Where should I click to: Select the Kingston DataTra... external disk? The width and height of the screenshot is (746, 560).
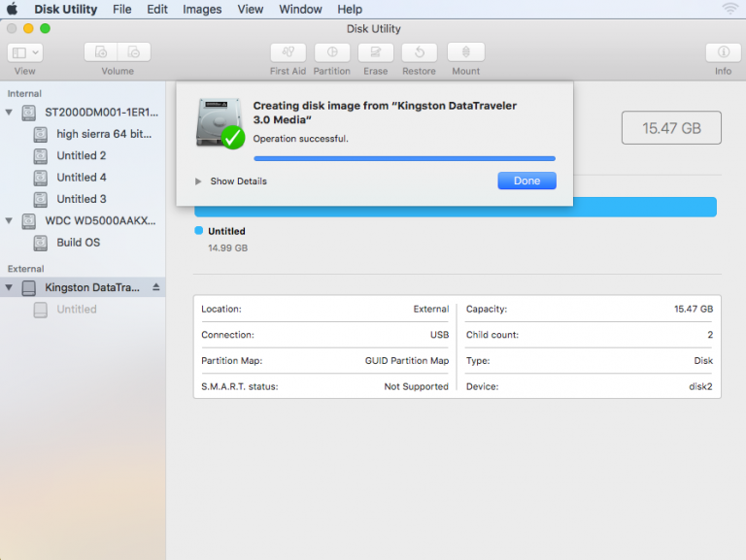[83, 287]
